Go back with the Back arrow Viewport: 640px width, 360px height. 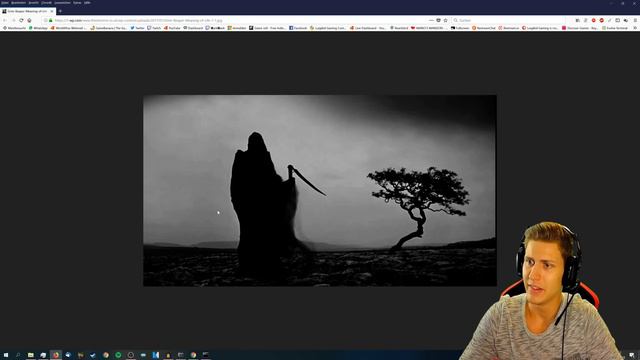tap(5, 20)
